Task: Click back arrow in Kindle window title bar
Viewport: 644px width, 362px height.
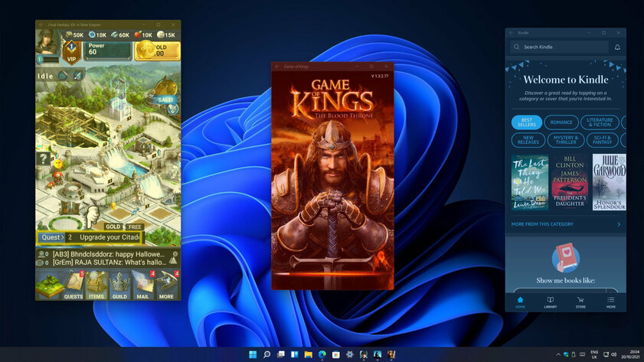Action: click(512, 33)
